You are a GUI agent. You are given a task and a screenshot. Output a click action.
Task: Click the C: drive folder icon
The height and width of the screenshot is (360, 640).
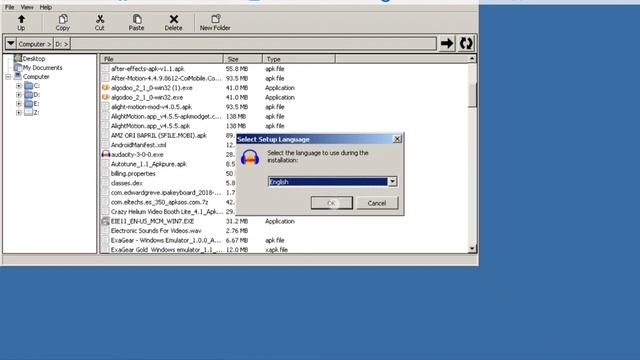(x=28, y=86)
